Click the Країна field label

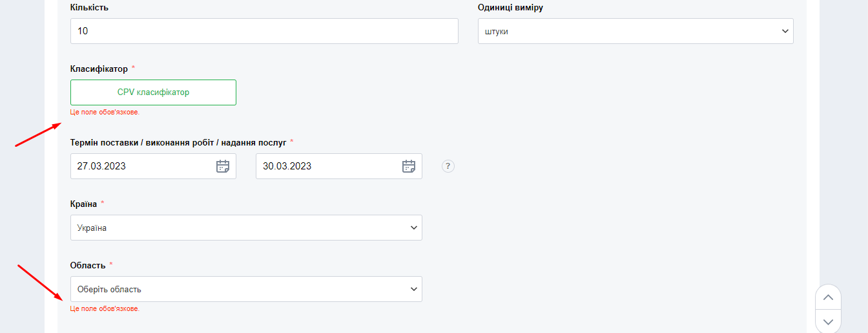click(83, 204)
